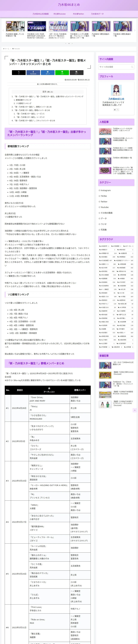
Task: Open profile name link 乃木坂46まとめ
Action: (116, 99)
